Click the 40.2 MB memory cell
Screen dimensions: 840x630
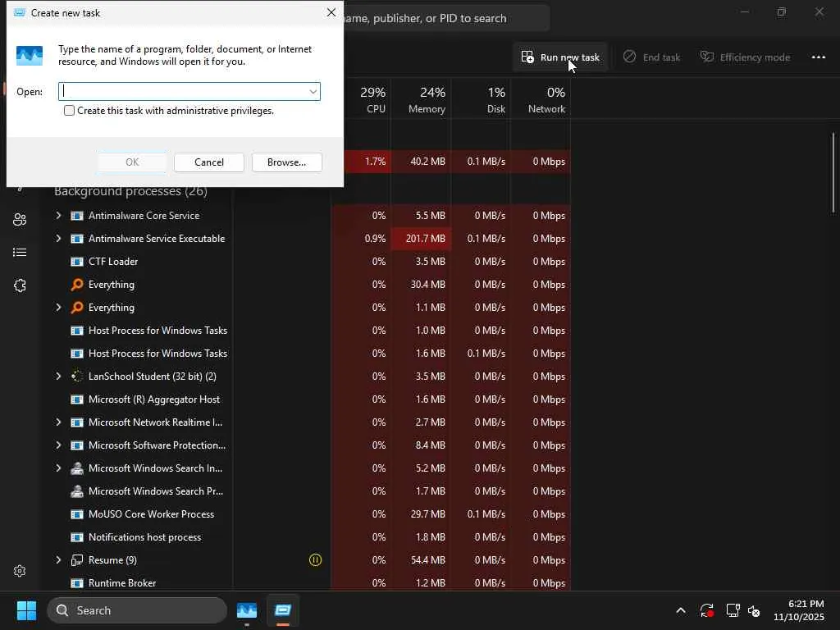(421, 162)
